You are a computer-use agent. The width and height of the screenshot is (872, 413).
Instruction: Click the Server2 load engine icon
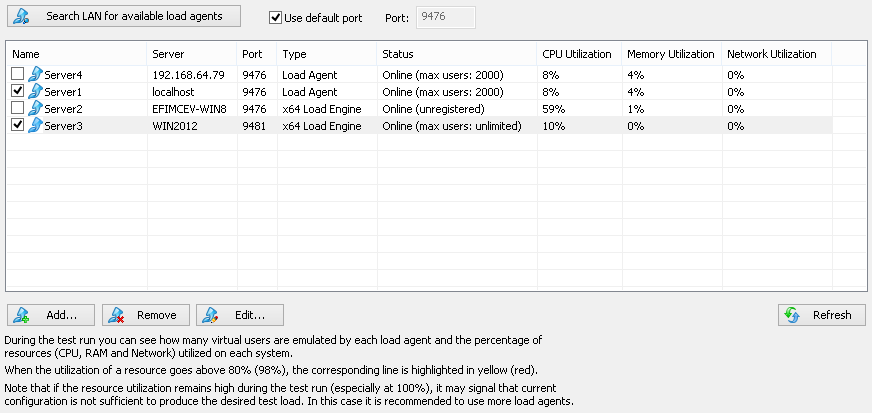point(35,108)
